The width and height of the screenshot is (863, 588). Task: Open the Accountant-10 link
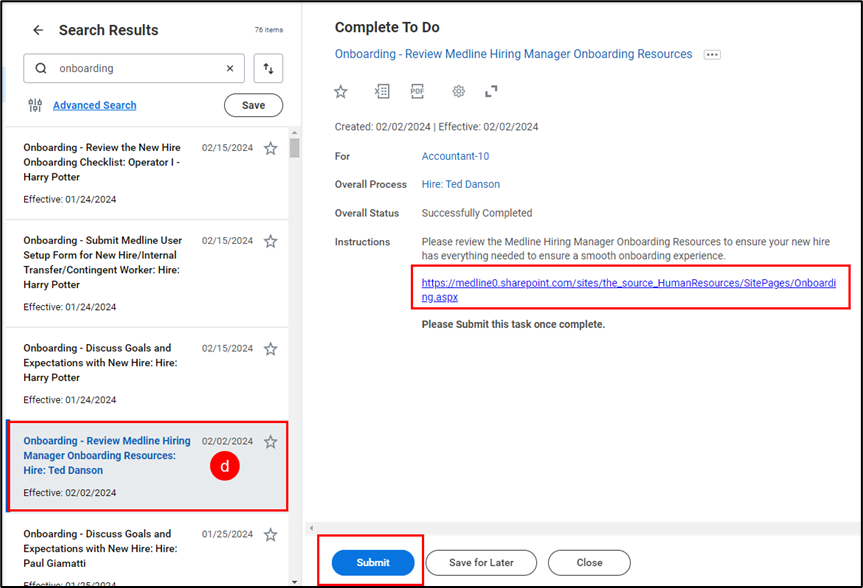[x=455, y=156]
